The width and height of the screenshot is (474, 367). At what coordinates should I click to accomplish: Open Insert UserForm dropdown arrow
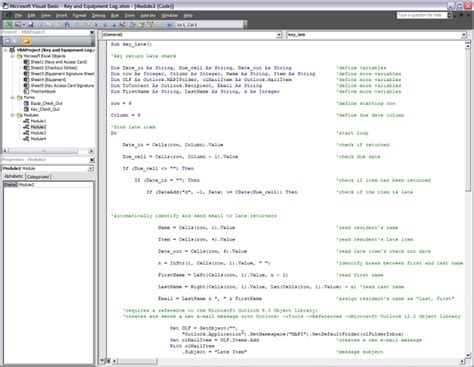(24, 25)
